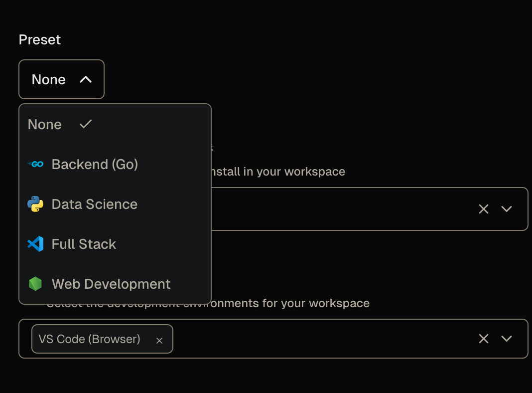Click the chevron-up arrow in Preset box

tap(86, 79)
